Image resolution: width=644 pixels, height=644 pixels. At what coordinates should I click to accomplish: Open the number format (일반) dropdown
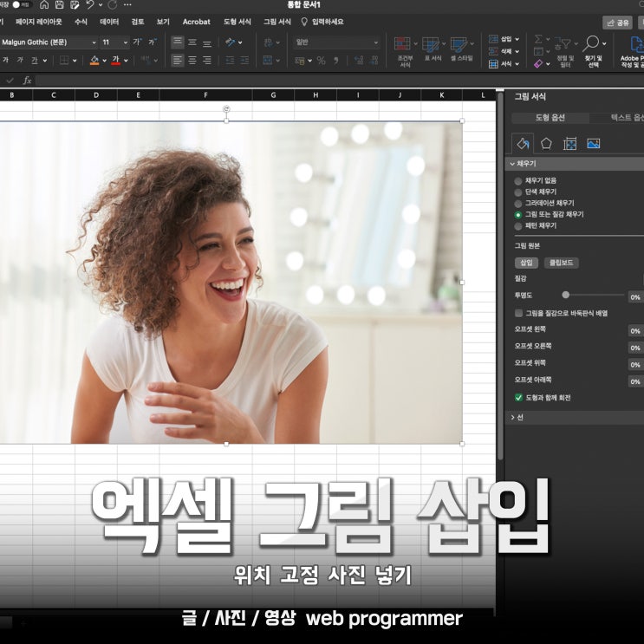(x=375, y=42)
